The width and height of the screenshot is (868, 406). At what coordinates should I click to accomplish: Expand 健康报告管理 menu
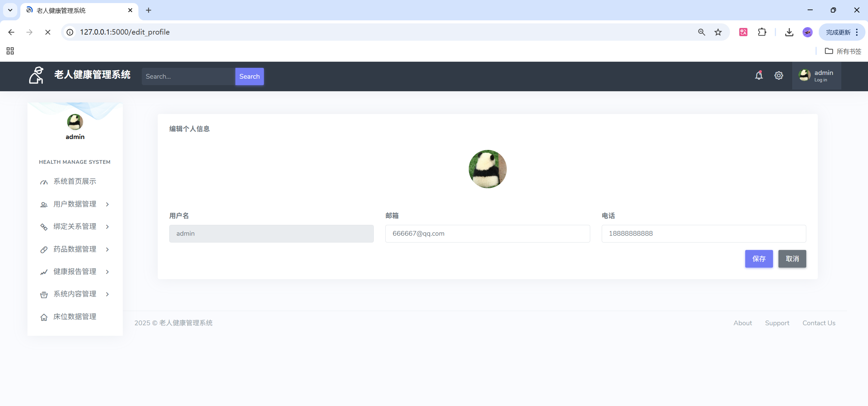tap(75, 272)
